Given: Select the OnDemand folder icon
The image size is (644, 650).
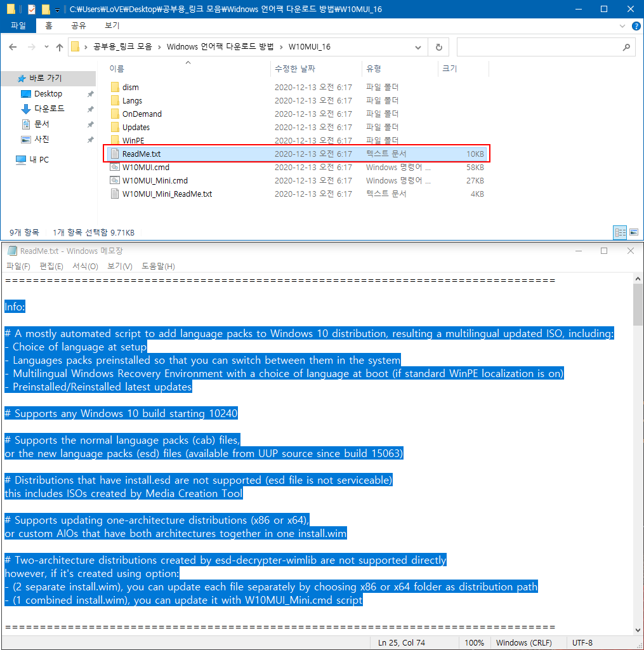Looking at the screenshot, I should 115,114.
